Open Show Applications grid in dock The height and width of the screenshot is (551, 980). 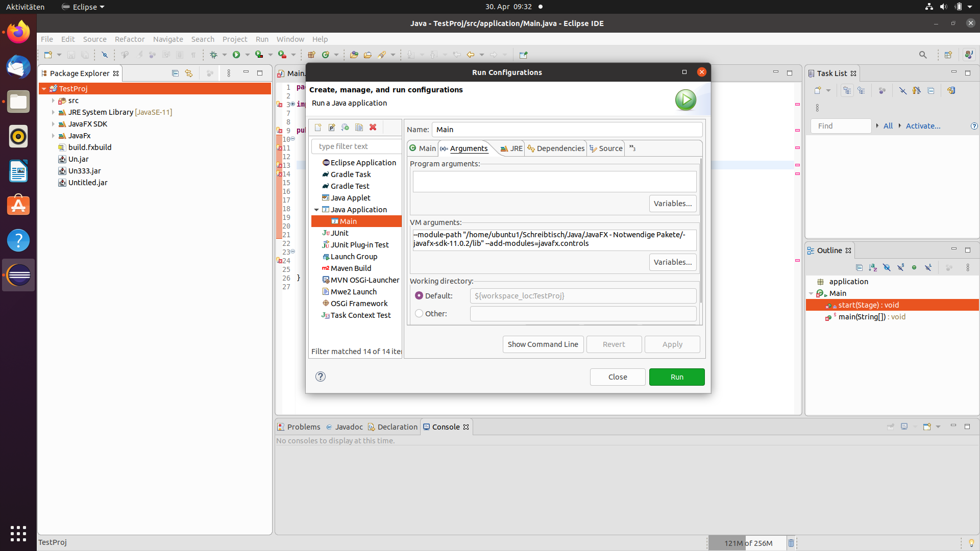click(x=18, y=533)
